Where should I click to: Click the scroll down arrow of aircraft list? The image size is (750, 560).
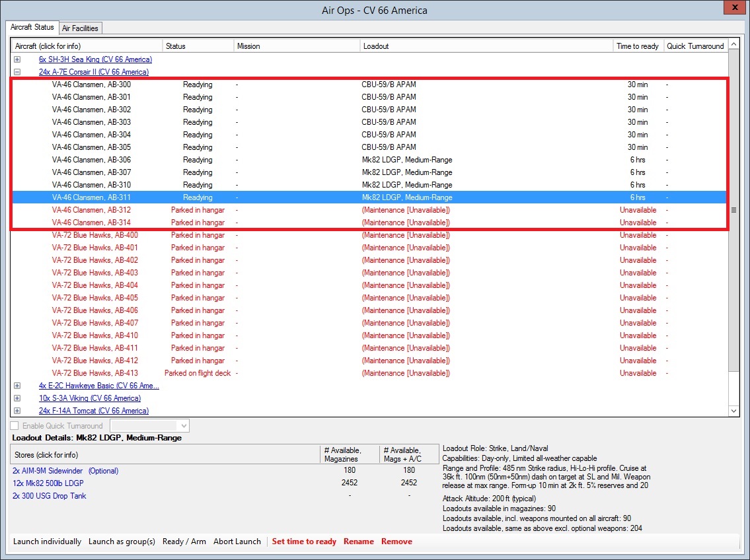coord(733,411)
